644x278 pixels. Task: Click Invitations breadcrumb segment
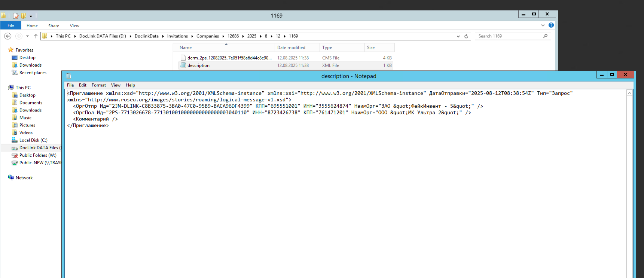tap(177, 36)
